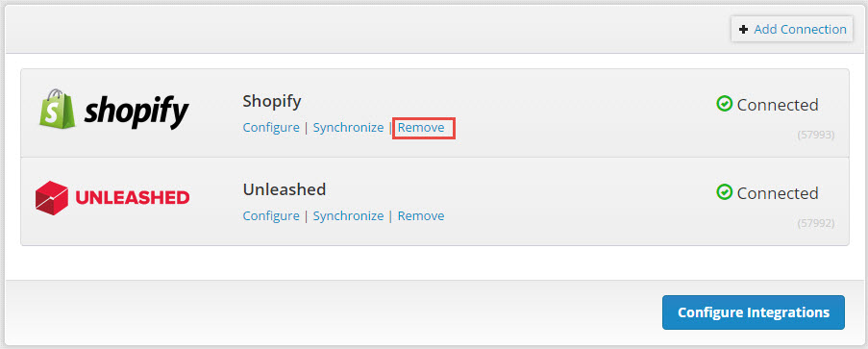Remove the Unleashed connection
Image resolution: width=868 pixels, height=349 pixels.
421,215
